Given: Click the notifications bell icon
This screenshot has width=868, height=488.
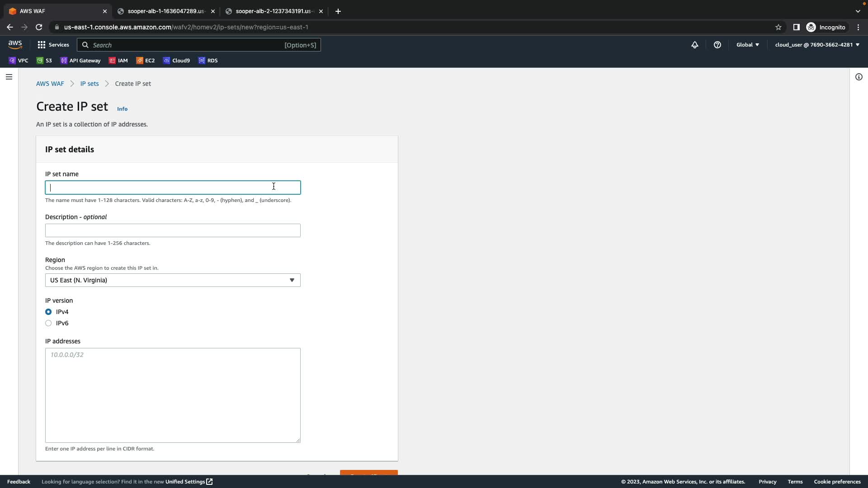Looking at the screenshot, I should tap(694, 45).
